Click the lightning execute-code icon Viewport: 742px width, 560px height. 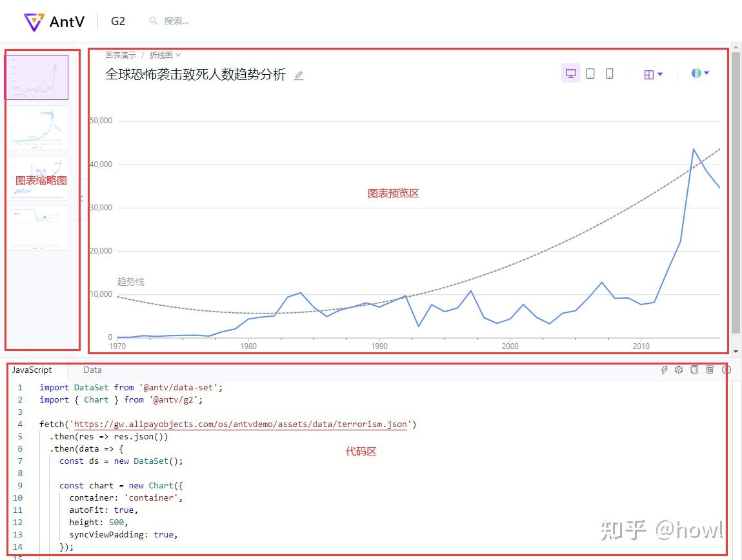(x=665, y=370)
